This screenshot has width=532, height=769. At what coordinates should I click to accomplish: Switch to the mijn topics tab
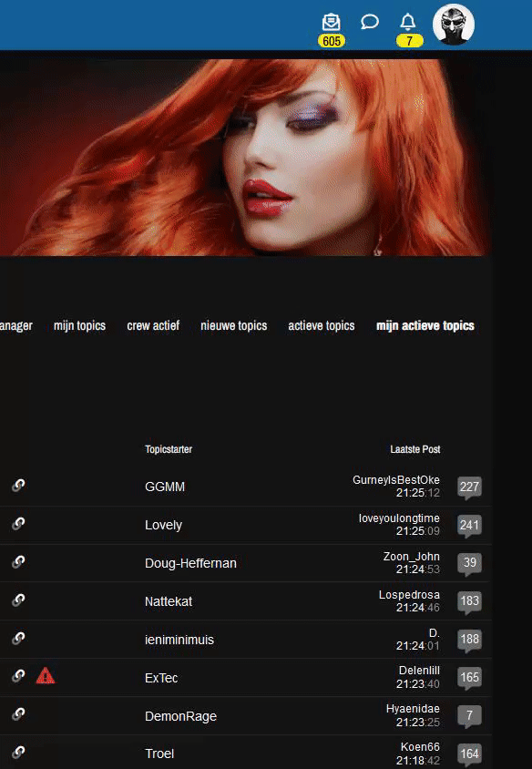(79, 325)
